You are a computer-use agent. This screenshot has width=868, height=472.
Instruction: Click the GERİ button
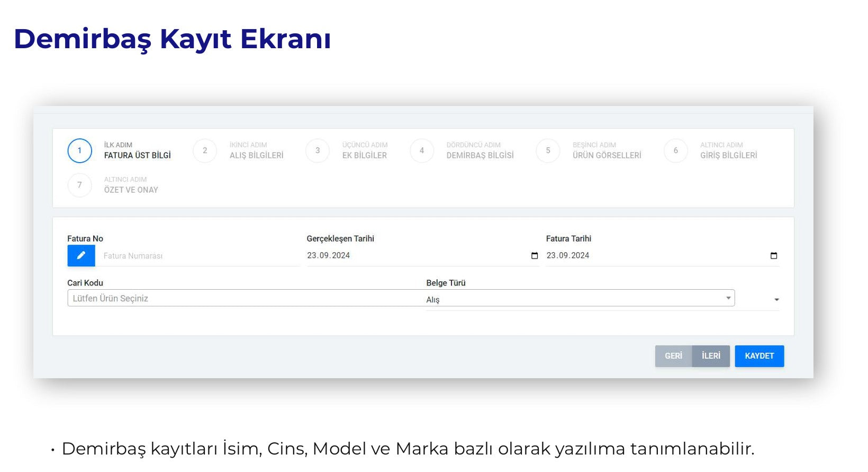pyautogui.click(x=674, y=356)
